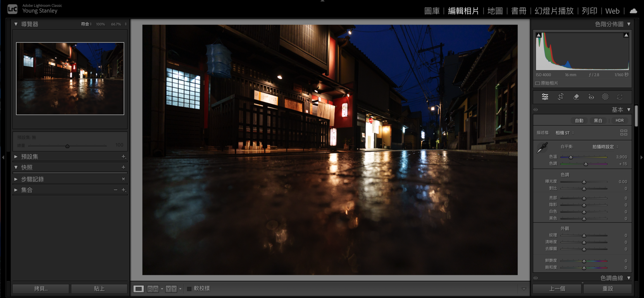This screenshot has width=644, height=298.
Task: Click the cloud sync status icon
Action: coord(634,11)
